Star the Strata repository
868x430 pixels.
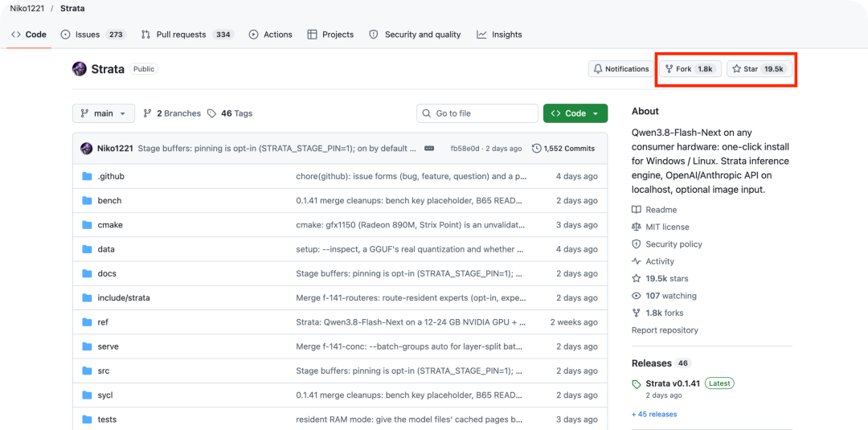click(x=759, y=69)
